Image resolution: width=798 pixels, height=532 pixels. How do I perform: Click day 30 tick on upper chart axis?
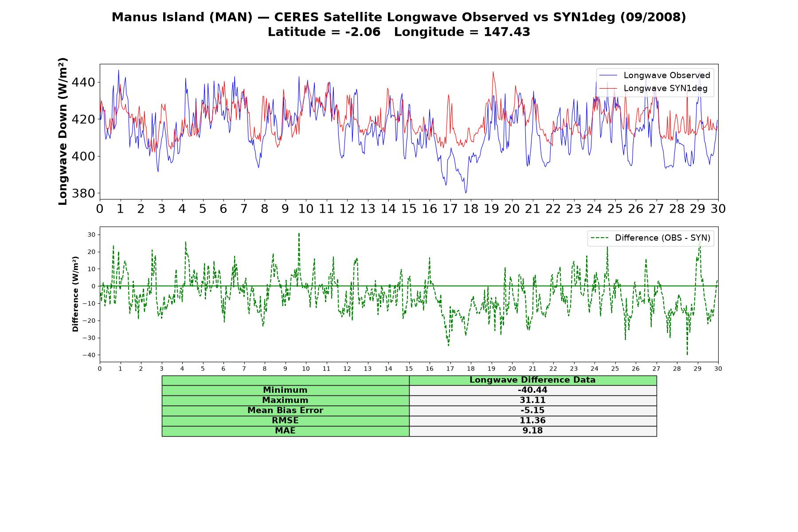[718, 208]
